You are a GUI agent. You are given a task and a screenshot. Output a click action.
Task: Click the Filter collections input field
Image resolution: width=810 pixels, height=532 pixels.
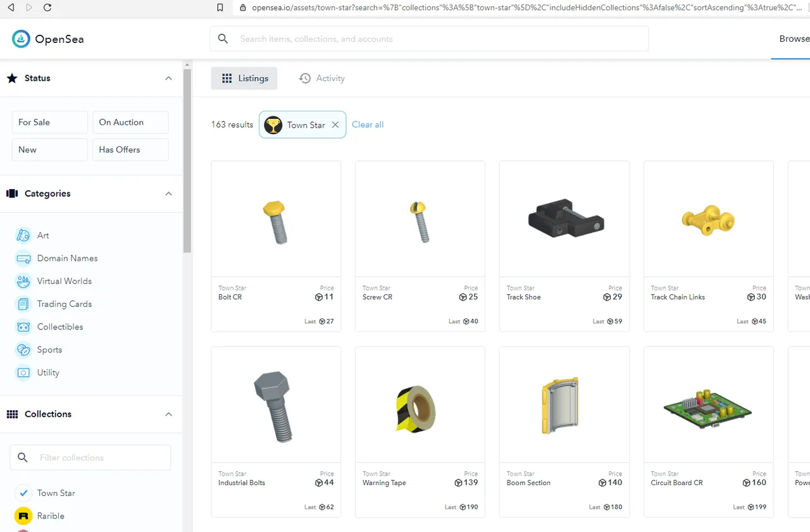pyautogui.click(x=90, y=457)
